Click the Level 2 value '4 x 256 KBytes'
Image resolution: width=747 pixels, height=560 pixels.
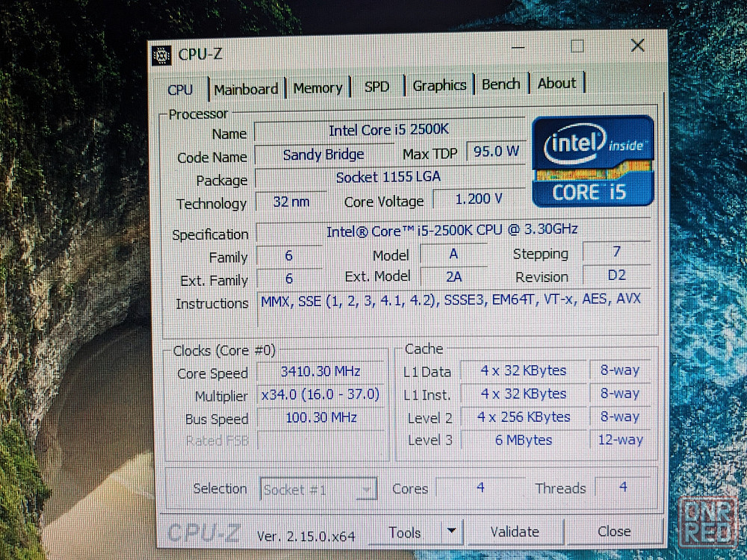pyautogui.click(x=524, y=417)
